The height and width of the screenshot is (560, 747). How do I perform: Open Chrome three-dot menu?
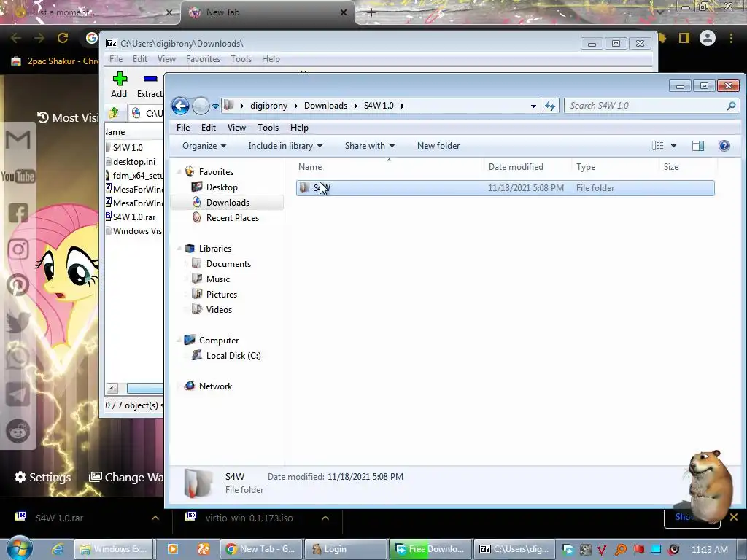tap(731, 38)
